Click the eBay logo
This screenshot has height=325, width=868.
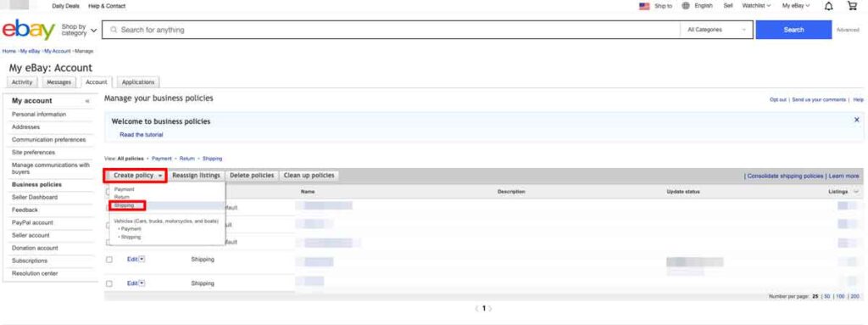[29, 30]
